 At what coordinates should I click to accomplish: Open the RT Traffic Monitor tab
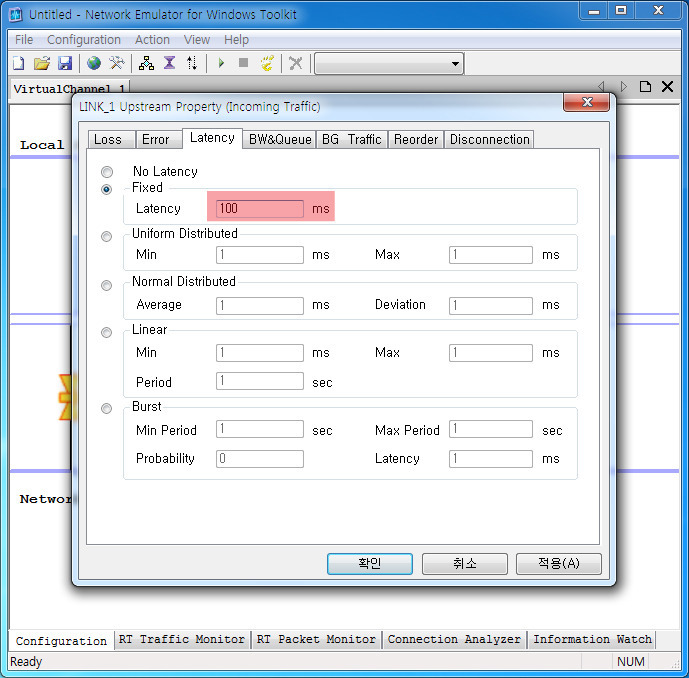(181, 639)
